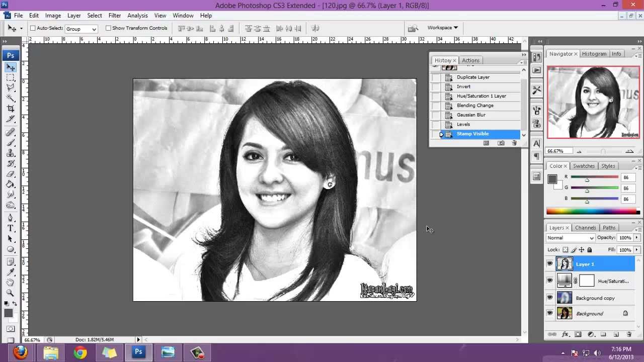644x362 pixels.
Task: Select the Horizontal Type tool
Action: click(11, 229)
